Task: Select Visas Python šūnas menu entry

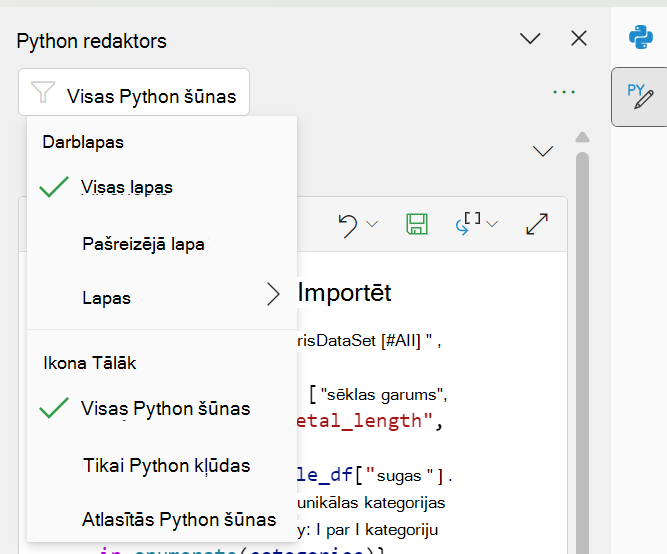Action: click(162, 408)
